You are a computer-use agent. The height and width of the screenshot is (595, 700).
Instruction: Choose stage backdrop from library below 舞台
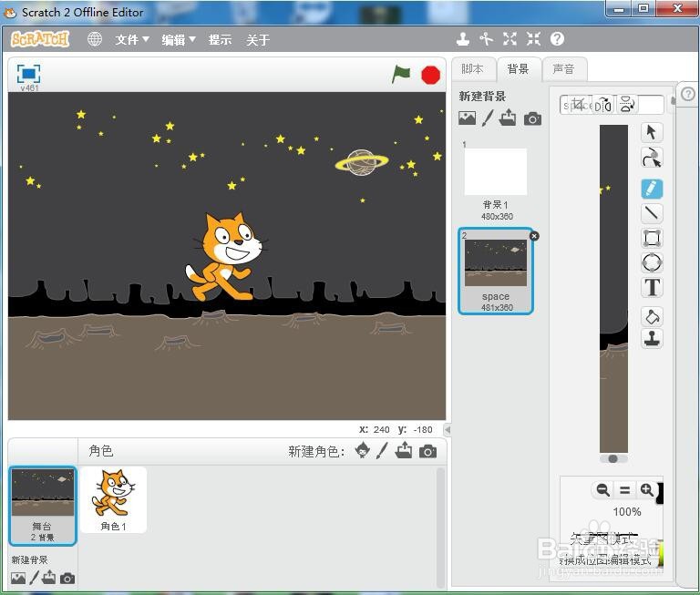point(18,578)
